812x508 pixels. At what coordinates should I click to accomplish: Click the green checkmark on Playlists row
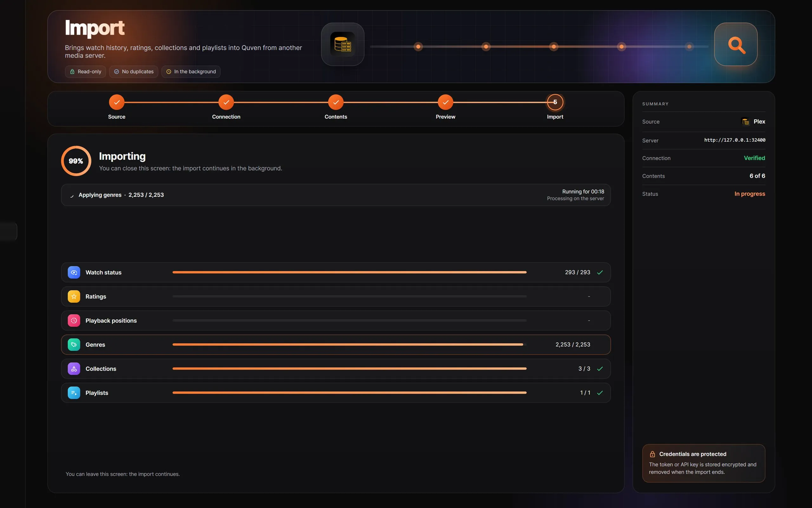[x=600, y=393]
